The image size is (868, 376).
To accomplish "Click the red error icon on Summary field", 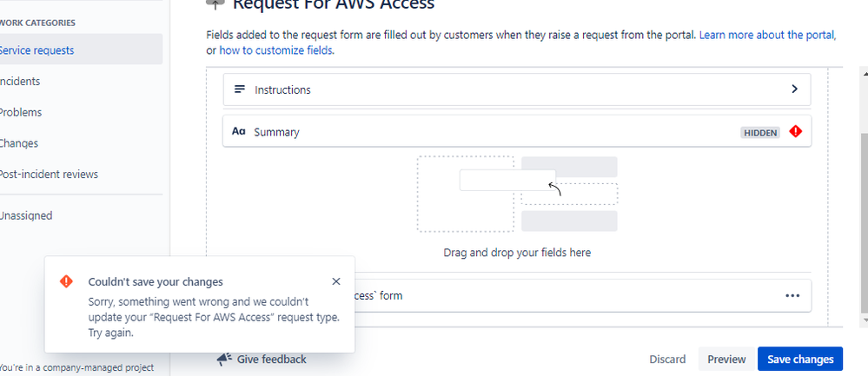I will (796, 132).
